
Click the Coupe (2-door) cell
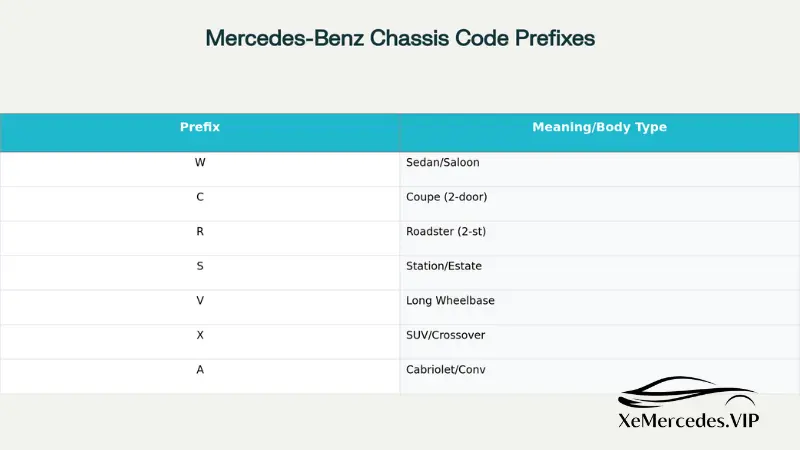point(447,197)
